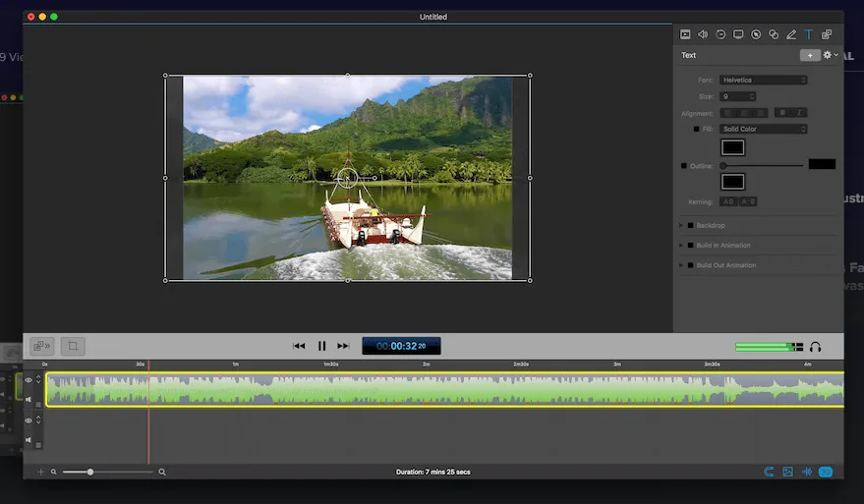The width and height of the screenshot is (864, 504).
Task: Open the Fill color swatch
Action: (732, 147)
